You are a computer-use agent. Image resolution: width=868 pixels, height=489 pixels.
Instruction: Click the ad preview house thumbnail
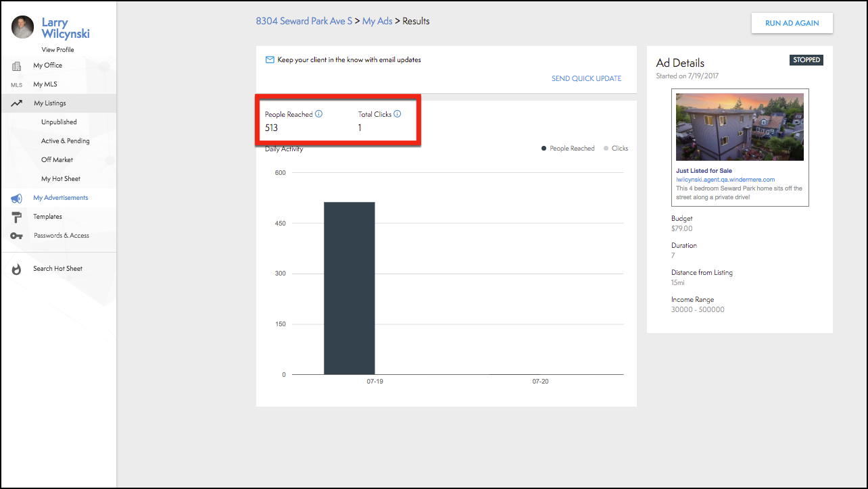(x=740, y=127)
